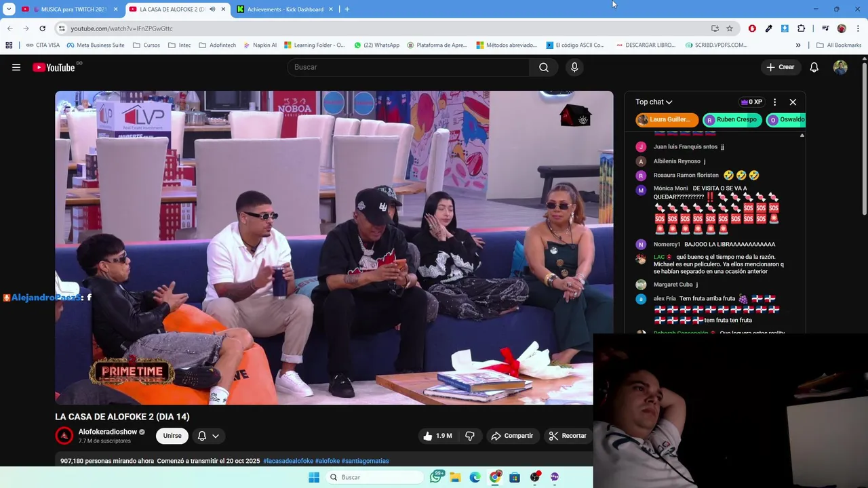Dislike the video with thumbs down
868x488 pixels.
pos(470,436)
